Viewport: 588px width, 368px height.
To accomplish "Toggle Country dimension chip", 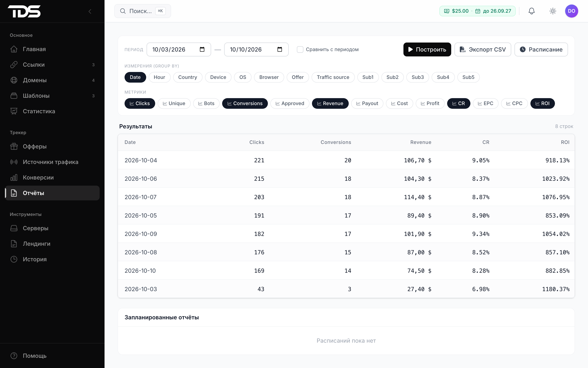I will pyautogui.click(x=188, y=77).
